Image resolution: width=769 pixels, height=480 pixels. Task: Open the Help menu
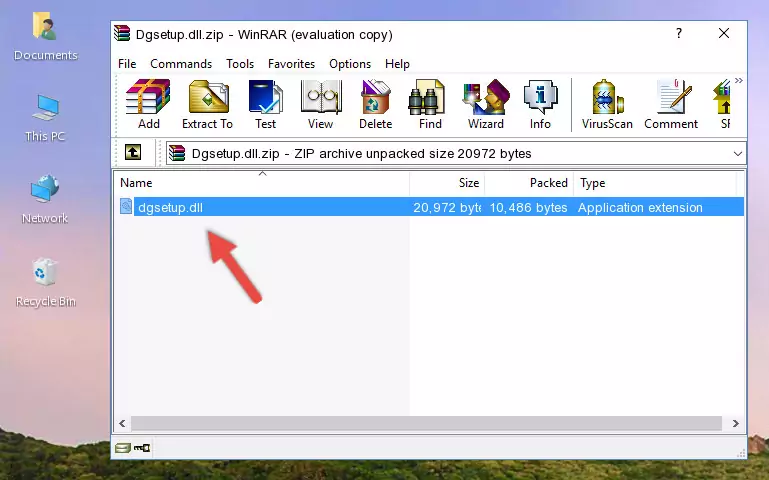tap(397, 64)
